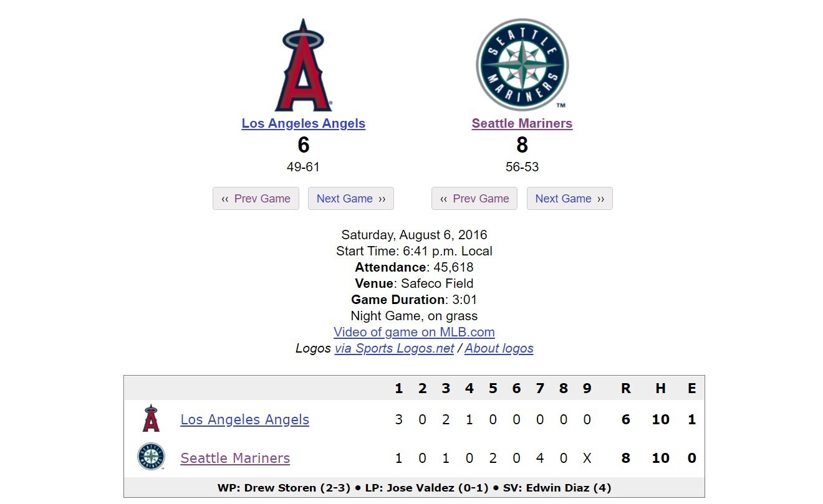Select the small Angels logo in the linescore

tap(151, 419)
